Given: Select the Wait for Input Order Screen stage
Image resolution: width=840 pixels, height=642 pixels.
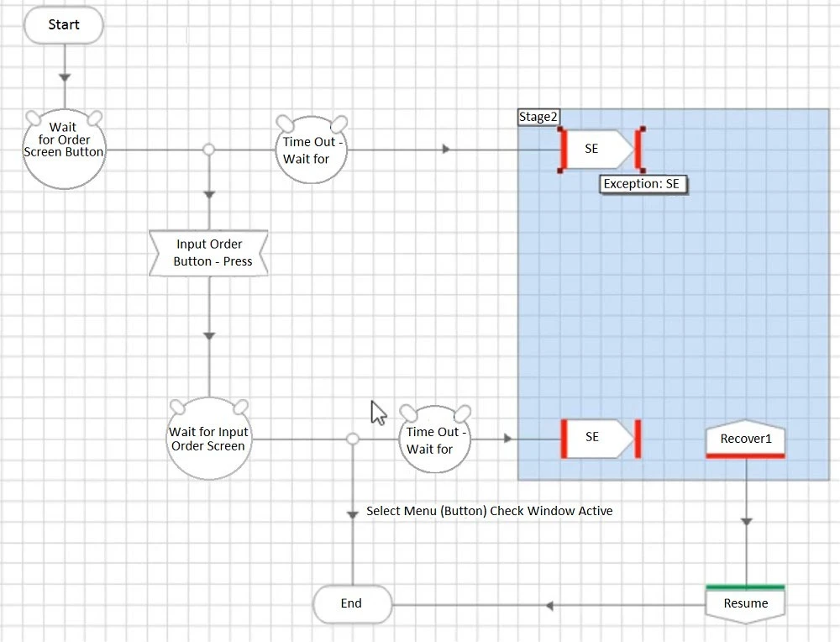Looking at the screenshot, I should tap(208, 439).
